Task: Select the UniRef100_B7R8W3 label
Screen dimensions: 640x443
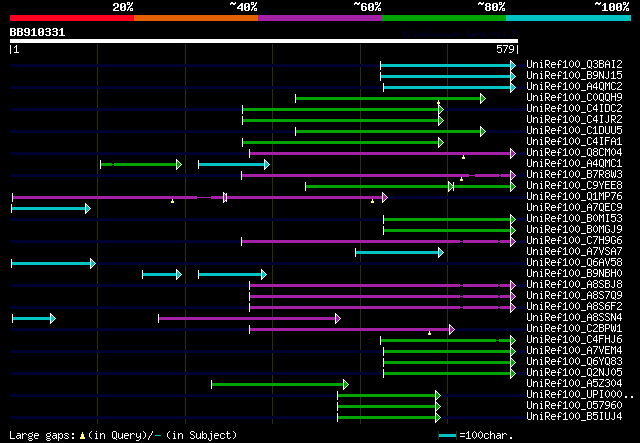Action: point(574,174)
